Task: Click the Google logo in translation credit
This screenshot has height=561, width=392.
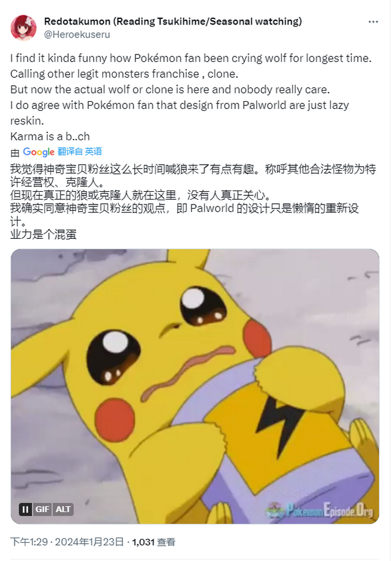Action: click(39, 152)
